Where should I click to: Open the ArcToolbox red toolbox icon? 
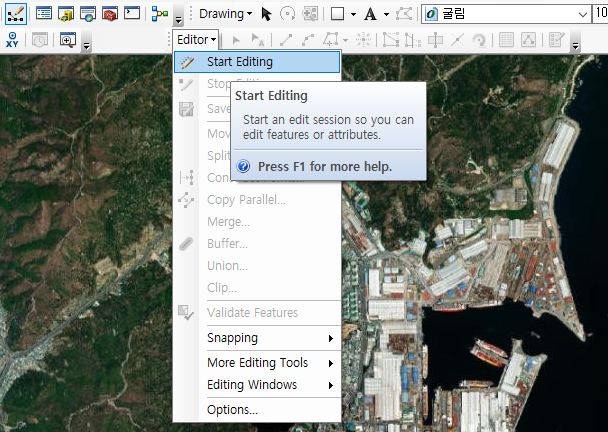coord(110,14)
